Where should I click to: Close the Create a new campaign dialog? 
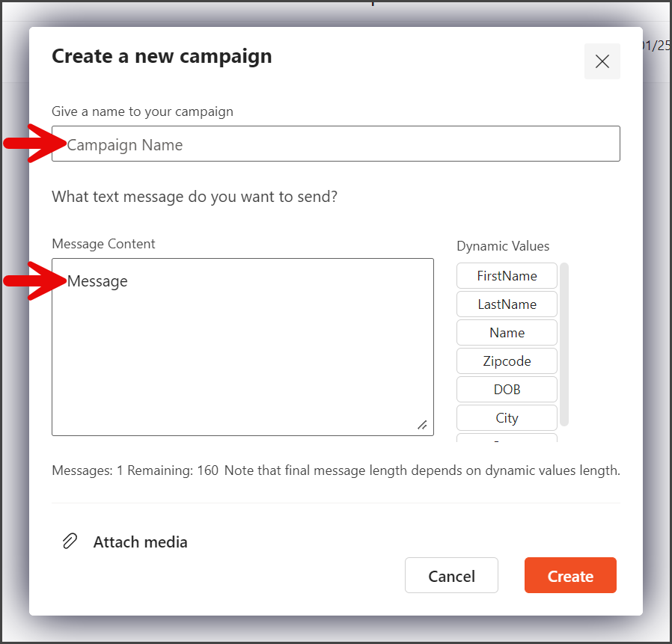tap(602, 61)
